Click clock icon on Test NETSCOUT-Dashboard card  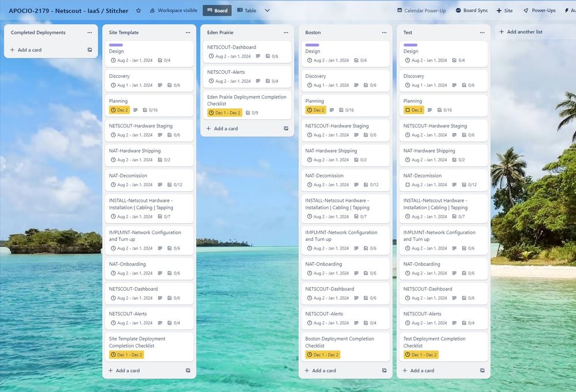click(408, 298)
